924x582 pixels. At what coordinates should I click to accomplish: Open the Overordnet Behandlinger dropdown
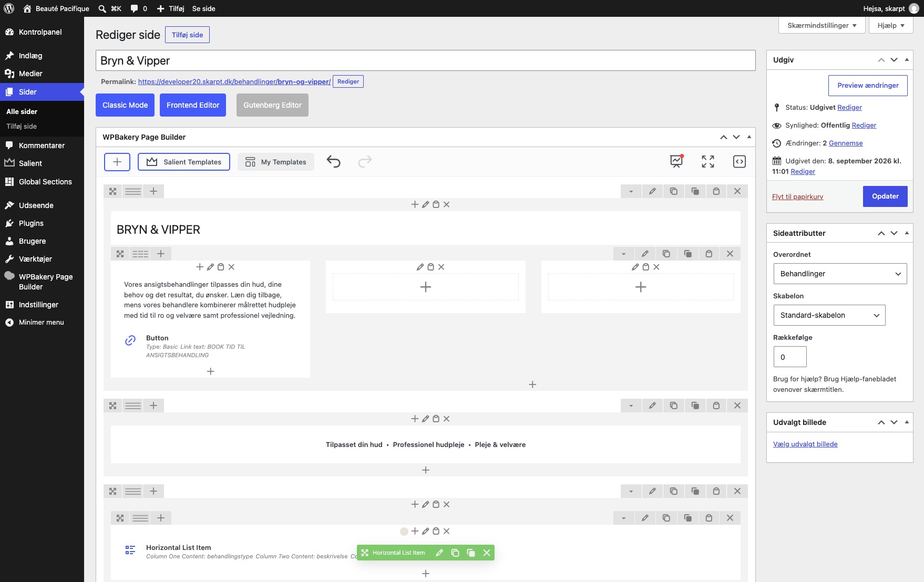coord(840,274)
